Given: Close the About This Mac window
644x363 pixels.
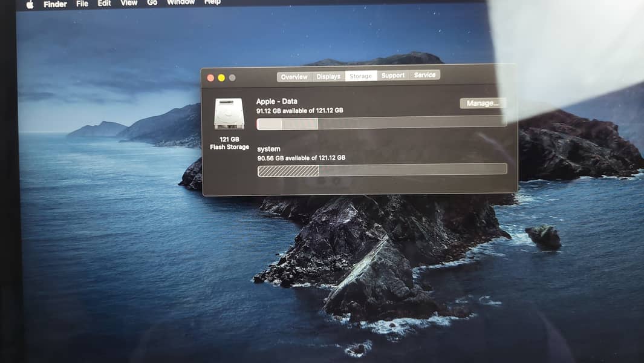Looking at the screenshot, I should pos(210,78).
